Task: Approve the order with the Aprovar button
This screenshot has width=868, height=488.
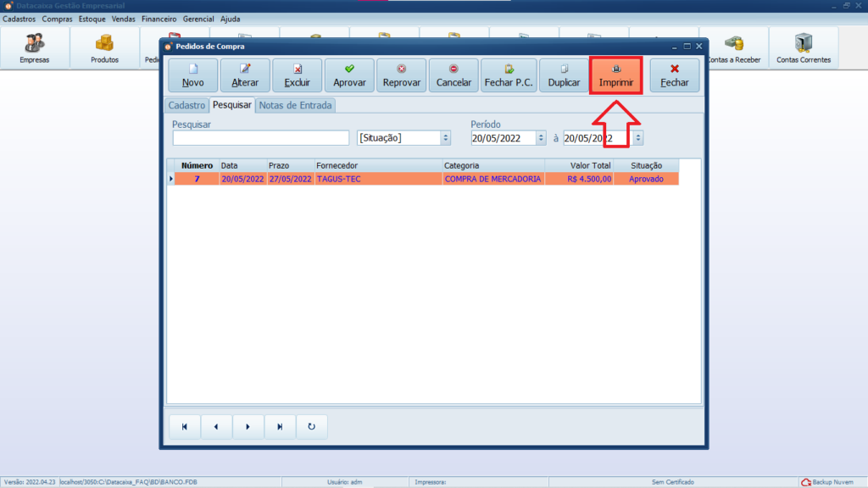Action: (349, 75)
